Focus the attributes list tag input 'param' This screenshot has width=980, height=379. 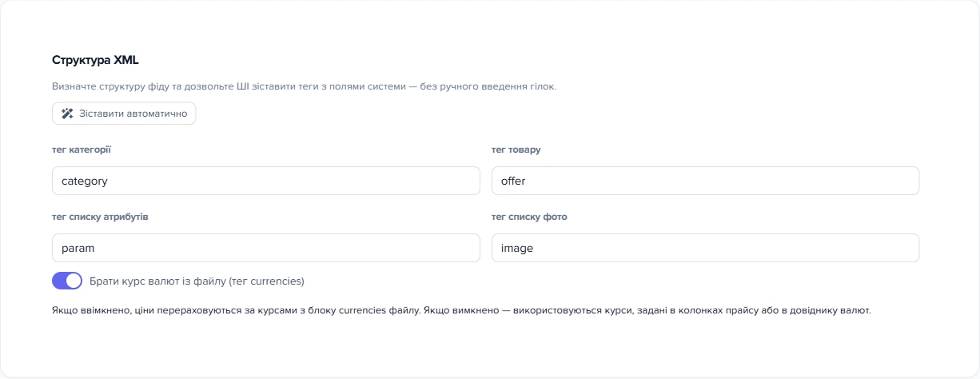266,248
